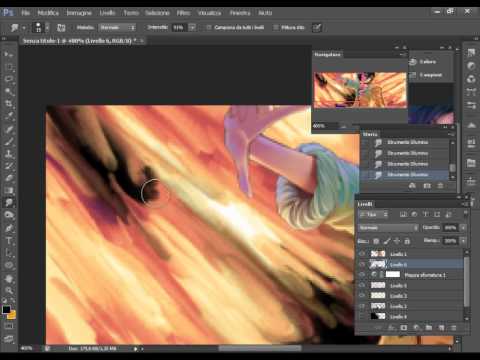
Task: Open the Metodo blend mode dropdown
Action: pyautogui.click(x=117, y=28)
